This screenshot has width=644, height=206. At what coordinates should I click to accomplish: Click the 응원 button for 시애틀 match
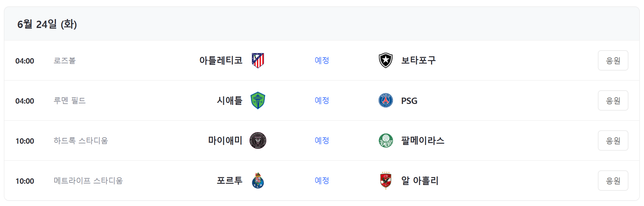[x=613, y=100]
